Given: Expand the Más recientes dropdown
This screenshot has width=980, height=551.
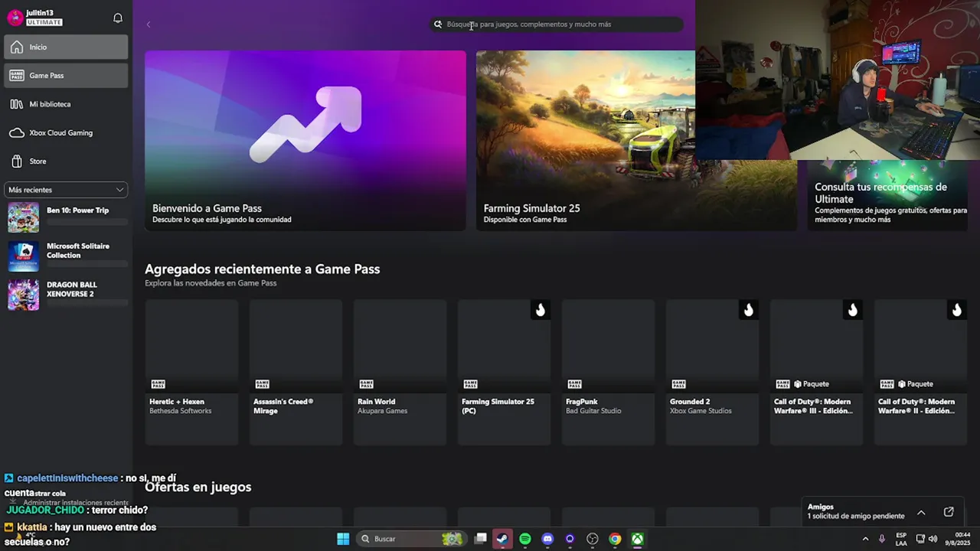Looking at the screenshot, I should [66, 190].
